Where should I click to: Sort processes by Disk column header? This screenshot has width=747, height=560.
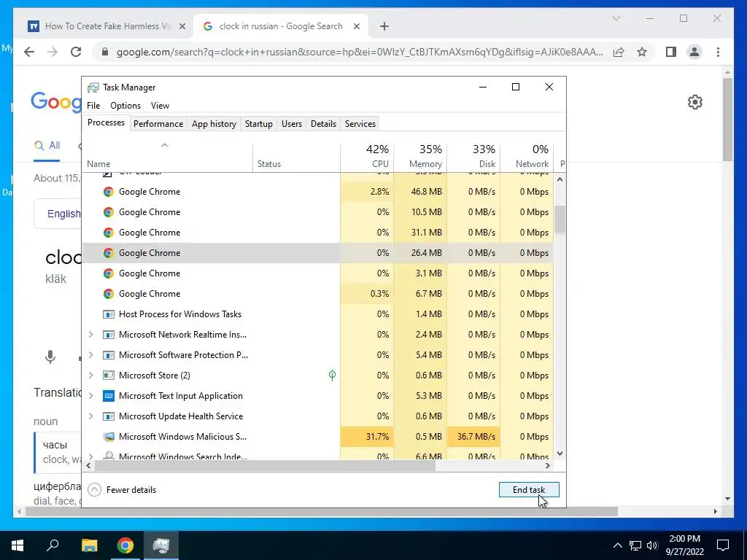pos(474,156)
